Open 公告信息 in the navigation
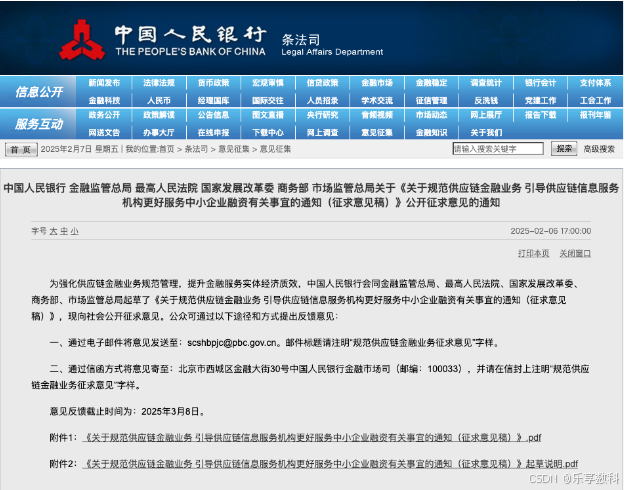This screenshot has height=490, width=625. [x=213, y=115]
